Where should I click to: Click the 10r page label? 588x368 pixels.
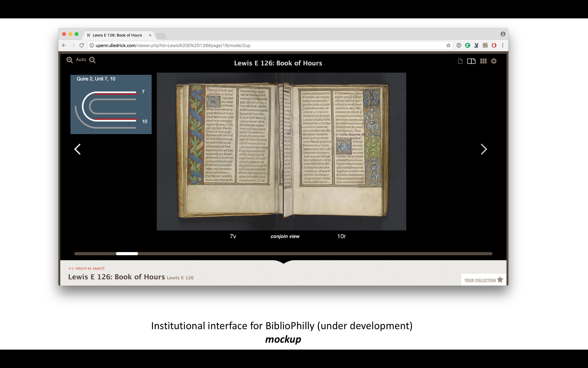pos(341,236)
